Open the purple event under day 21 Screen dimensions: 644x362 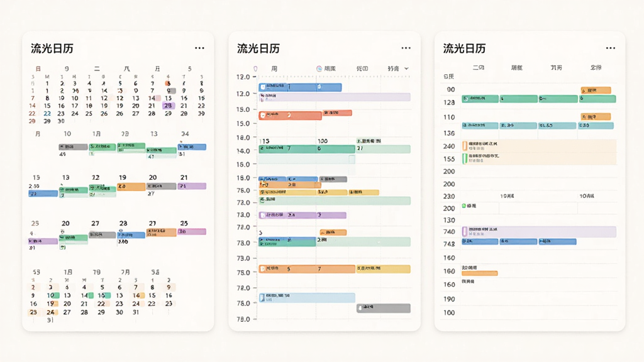192,186
